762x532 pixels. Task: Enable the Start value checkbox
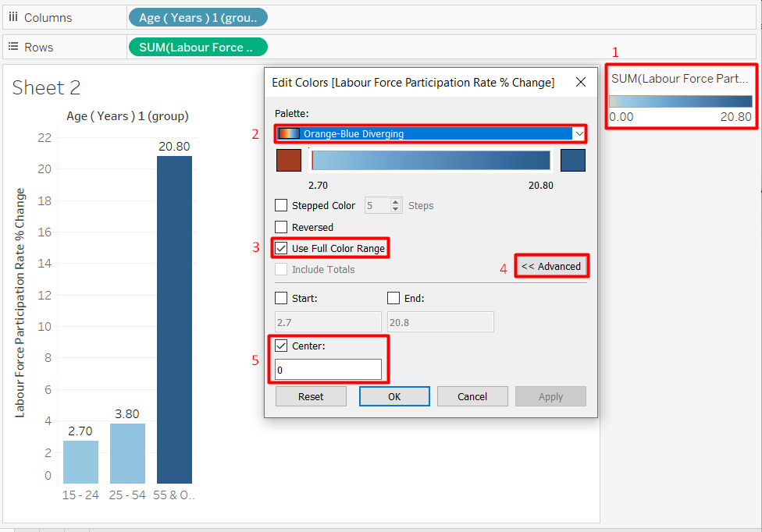click(282, 298)
